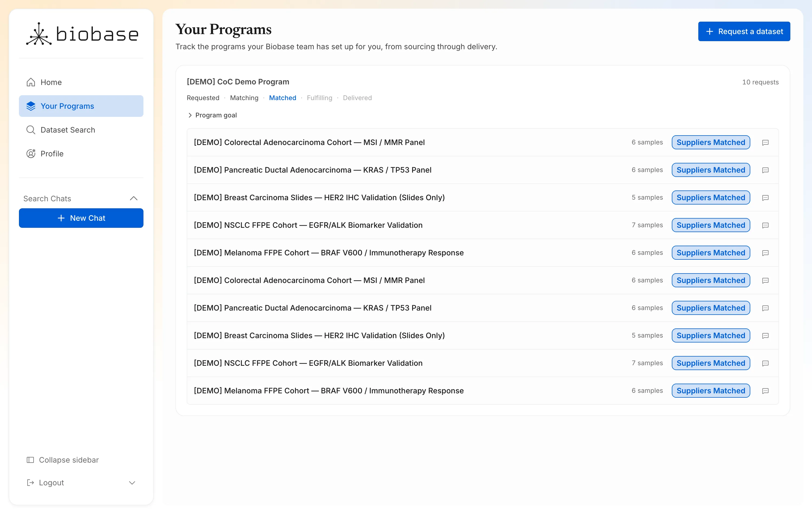Image resolution: width=812 pixels, height=514 pixels.
Task: Open second Breast Carcinoma Slides request
Action: (483, 336)
